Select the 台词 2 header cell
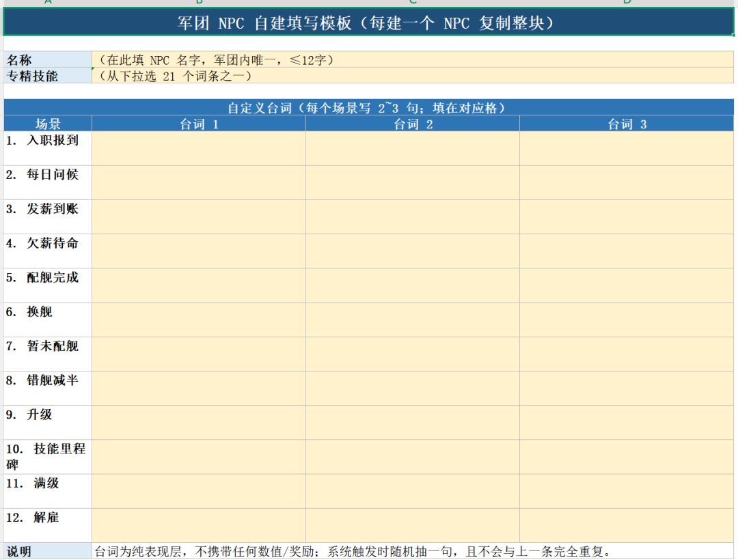Viewport: 738px width, 560px height. coord(413,124)
